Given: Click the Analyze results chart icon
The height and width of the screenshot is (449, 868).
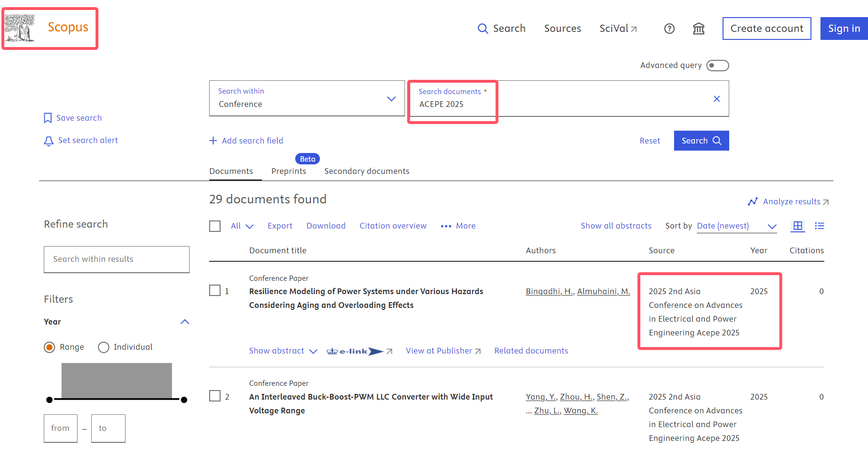Looking at the screenshot, I should click(x=752, y=201).
